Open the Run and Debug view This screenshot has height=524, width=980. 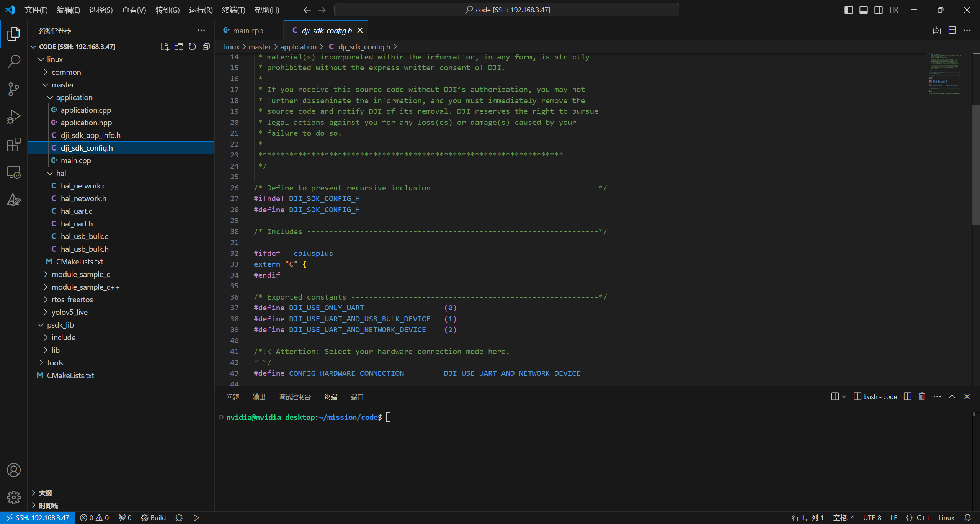(14, 117)
